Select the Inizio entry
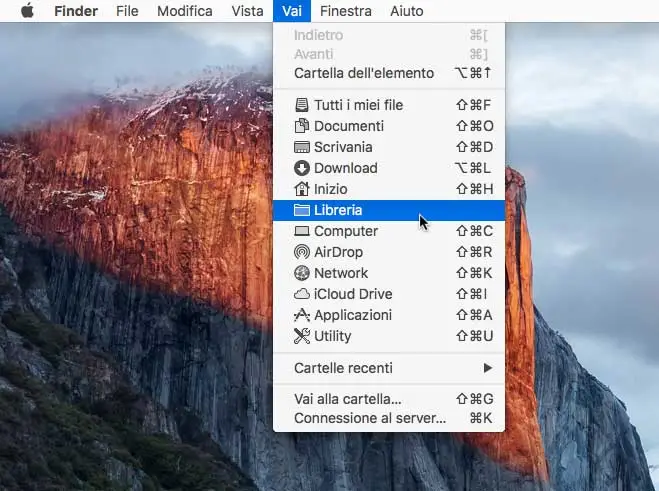Screen dimensions: 659x491 pos(389,189)
